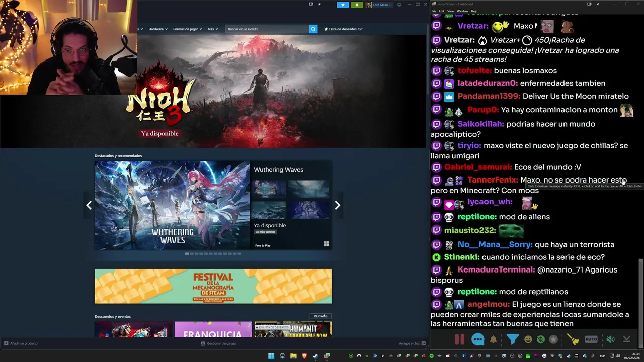Toggle the muted speaker icon in Social Stream
Screen dimensions: 644x362
[610, 339]
